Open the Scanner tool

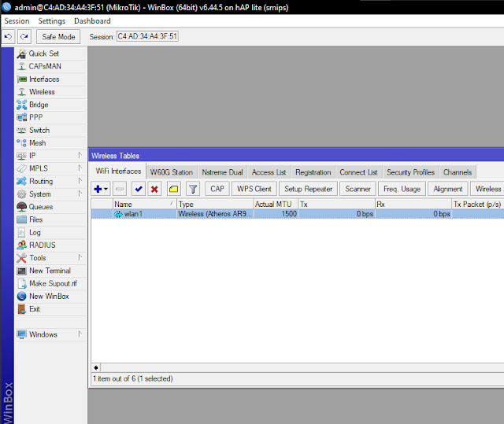coord(358,189)
